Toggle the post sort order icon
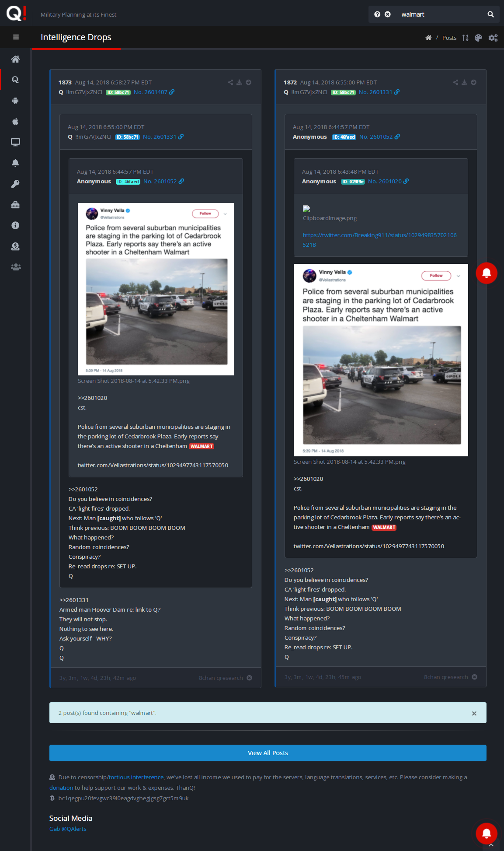504x851 pixels. point(465,38)
